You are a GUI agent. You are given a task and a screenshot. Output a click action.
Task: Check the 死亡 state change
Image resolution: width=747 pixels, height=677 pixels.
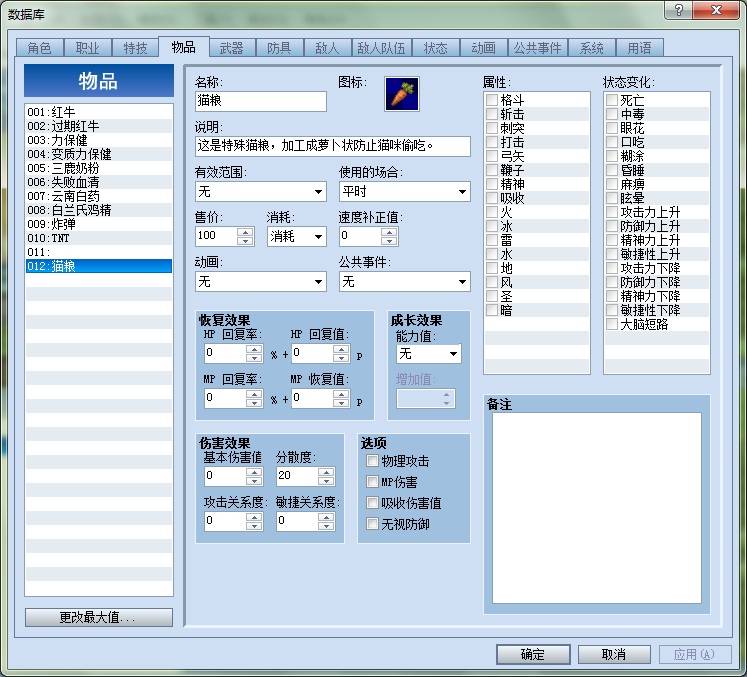[x=612, y=100]
